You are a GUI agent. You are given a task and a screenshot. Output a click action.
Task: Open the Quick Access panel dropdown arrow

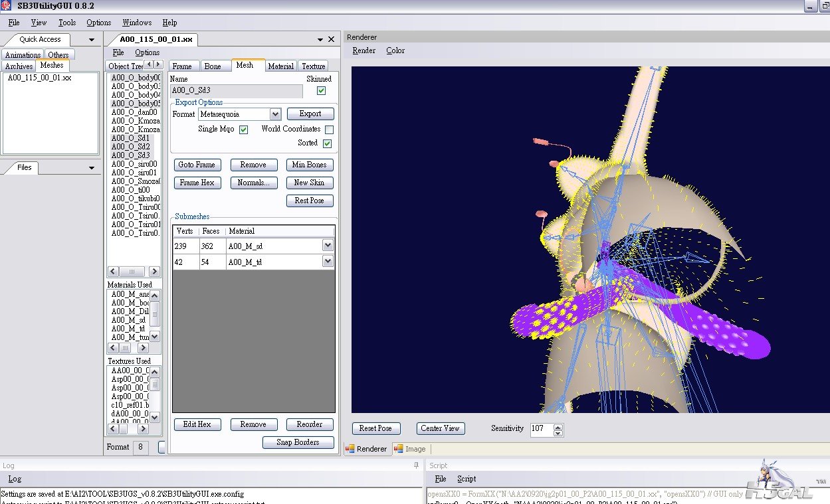pyautogui.click(x=92, y=39)
